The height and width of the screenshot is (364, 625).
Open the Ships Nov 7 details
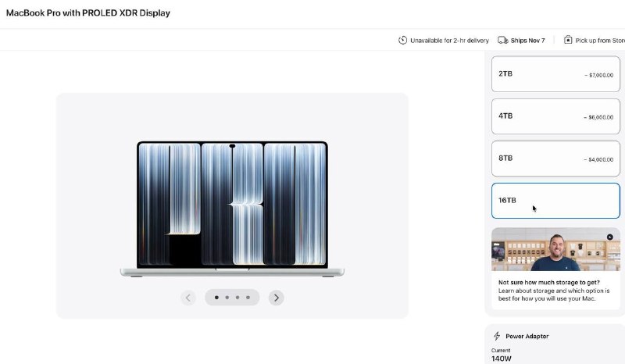pyautogui.click(x=527, y=41)
